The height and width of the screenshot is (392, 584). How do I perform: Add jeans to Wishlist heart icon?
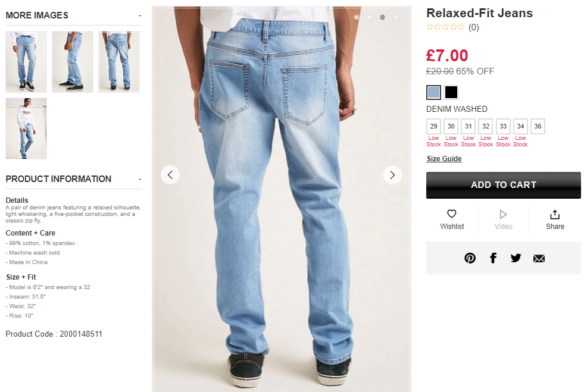452,214
